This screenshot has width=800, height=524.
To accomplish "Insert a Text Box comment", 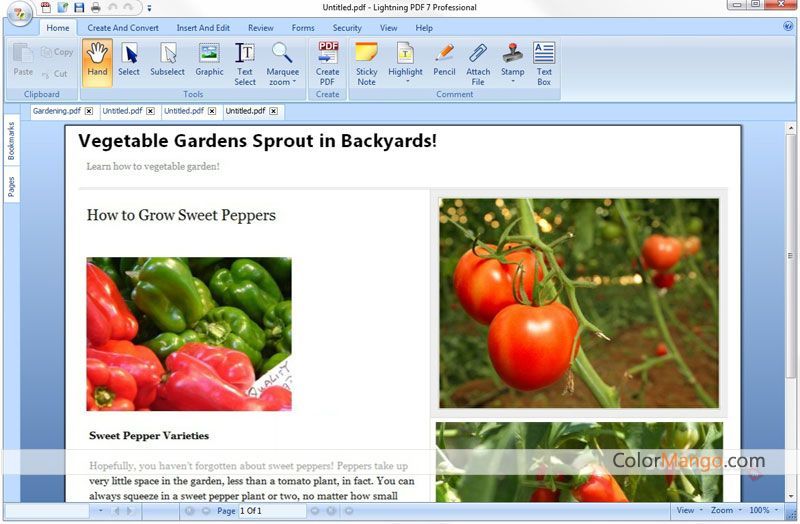I will pyautogui.click(x=544, y=63).
